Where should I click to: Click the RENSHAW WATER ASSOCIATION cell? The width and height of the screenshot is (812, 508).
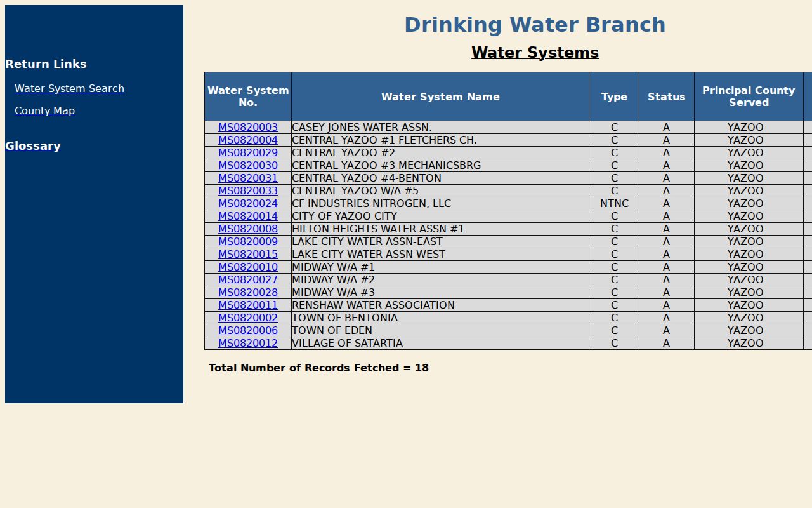[x=440, y=305]
